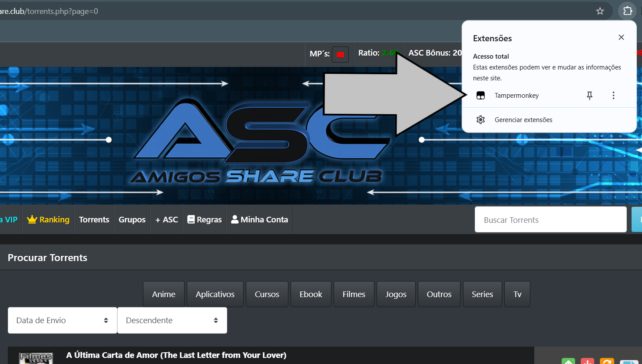Image resolution: width=642 pixels, height=364 pixels.
Task: Click the Tampermonkey extension icon
Action: [480, 96]
